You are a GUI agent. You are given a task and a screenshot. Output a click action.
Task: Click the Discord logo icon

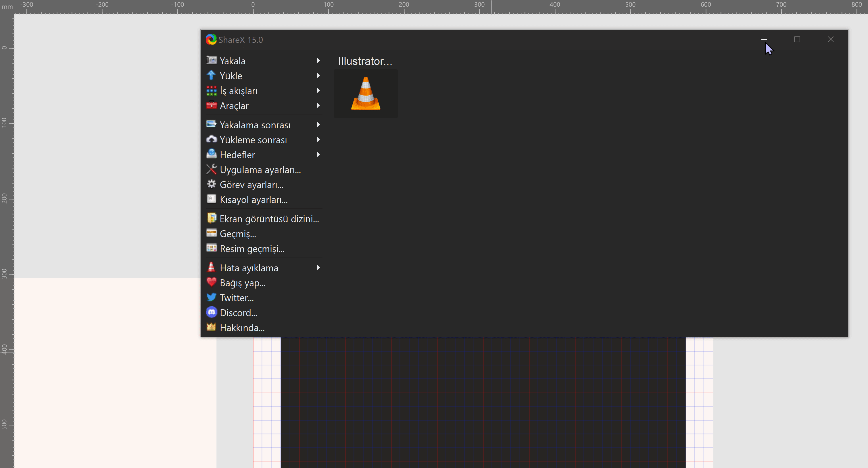click(211, 312)
